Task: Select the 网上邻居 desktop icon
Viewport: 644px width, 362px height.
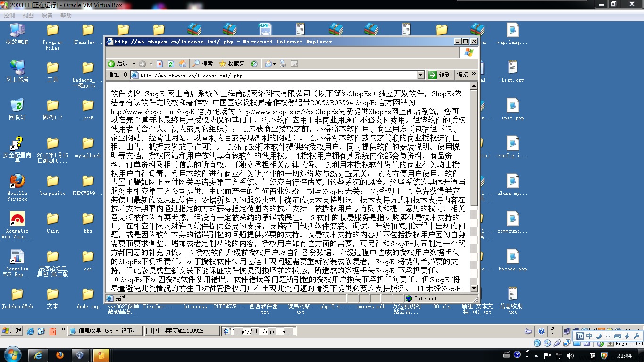Action: pos(17,72)
